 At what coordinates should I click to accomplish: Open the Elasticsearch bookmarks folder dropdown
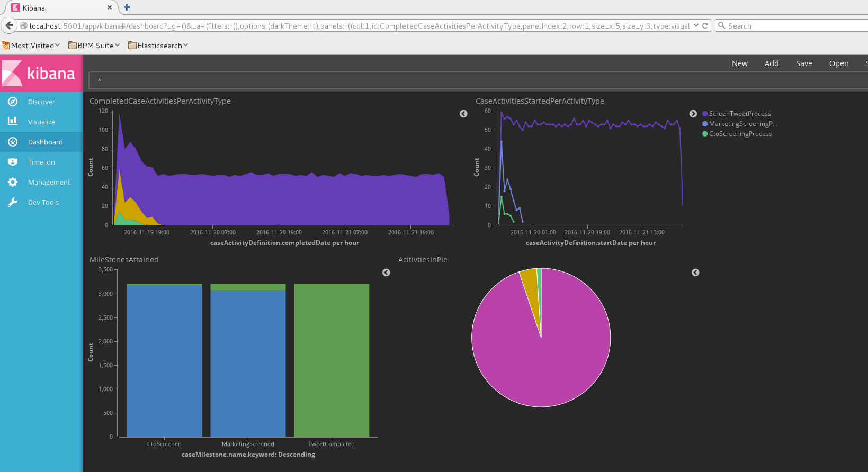coord(158,46)
